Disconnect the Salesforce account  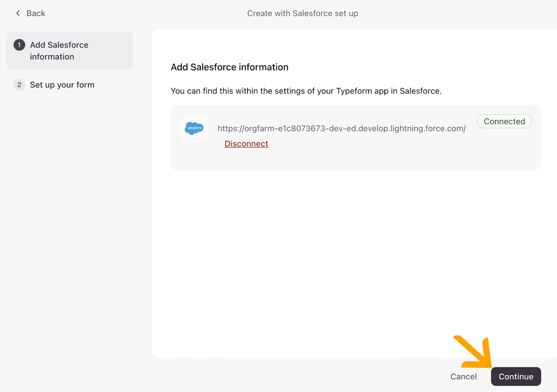coord(246,144)
